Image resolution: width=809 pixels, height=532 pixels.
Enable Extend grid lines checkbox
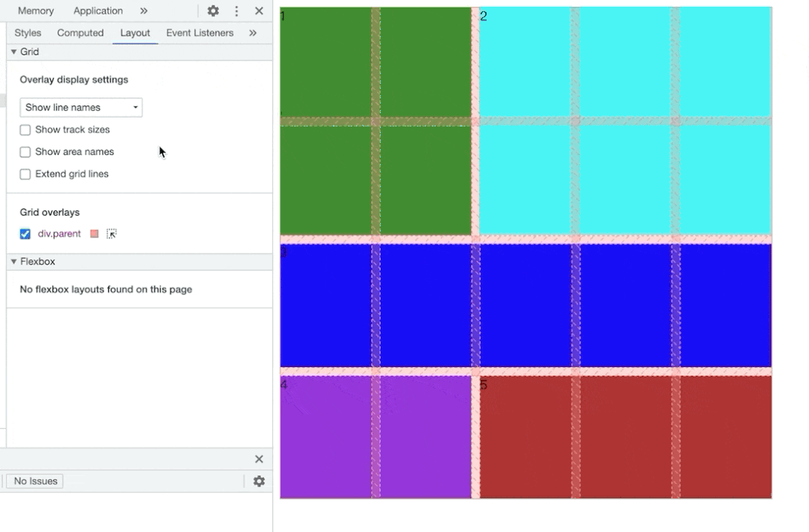[x=25, y=175]
